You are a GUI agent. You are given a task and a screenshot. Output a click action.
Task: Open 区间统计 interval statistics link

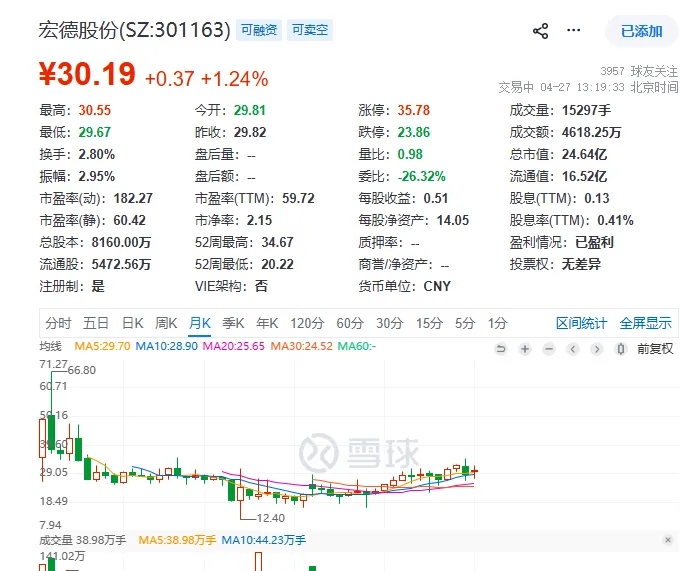pos(582,323)
